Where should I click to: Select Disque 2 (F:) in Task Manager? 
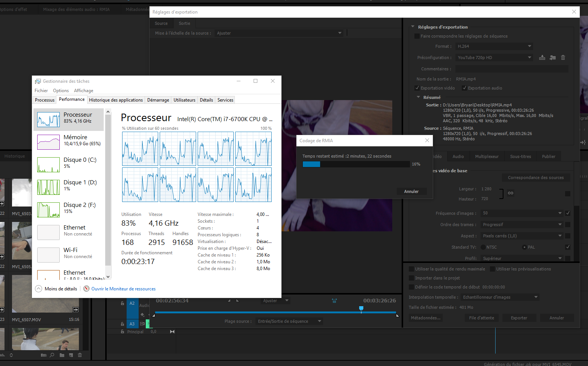[x=69, y=210]
